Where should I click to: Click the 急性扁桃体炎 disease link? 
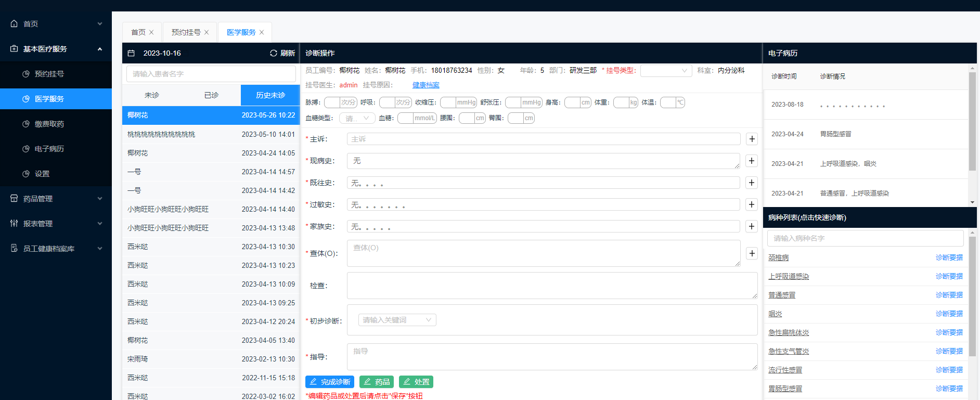tap(789, 332)
